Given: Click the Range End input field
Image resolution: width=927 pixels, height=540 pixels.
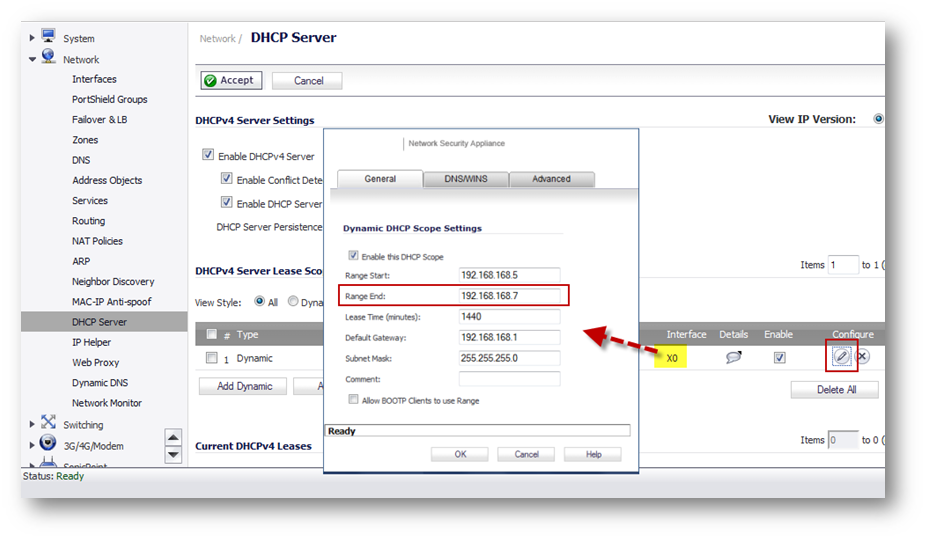Looking at the screenshot, I should click(x=509, y=296).
